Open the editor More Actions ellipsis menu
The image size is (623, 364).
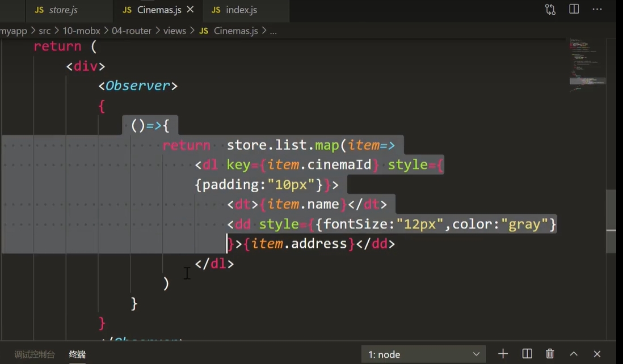pyautogui.click(x=597, y=10)
